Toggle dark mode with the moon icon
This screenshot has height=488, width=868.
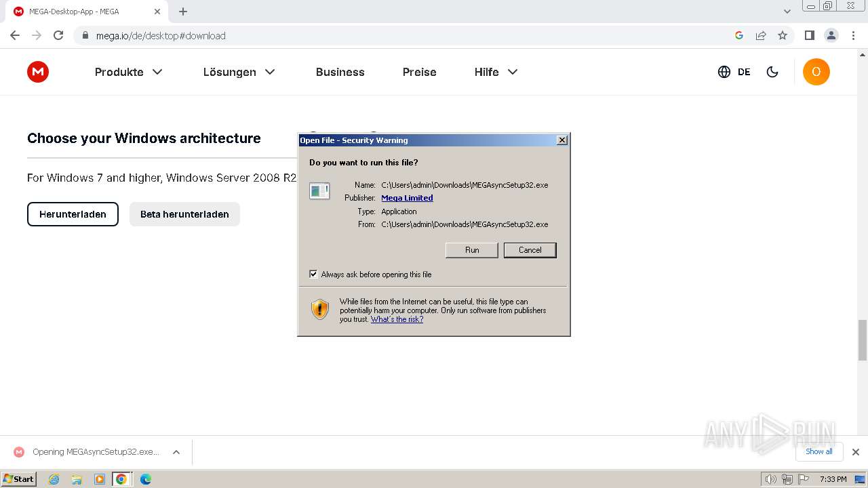click(x=772, y=72)
